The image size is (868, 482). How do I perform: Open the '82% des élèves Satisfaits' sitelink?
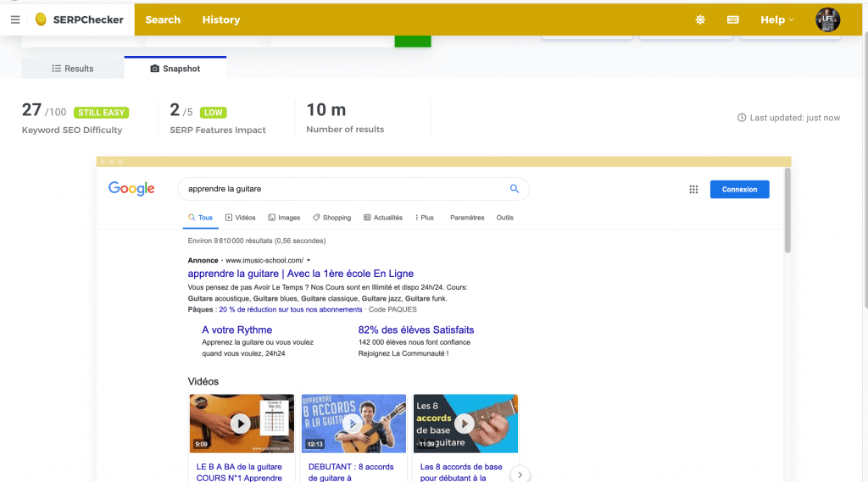(x=416, y=330)
